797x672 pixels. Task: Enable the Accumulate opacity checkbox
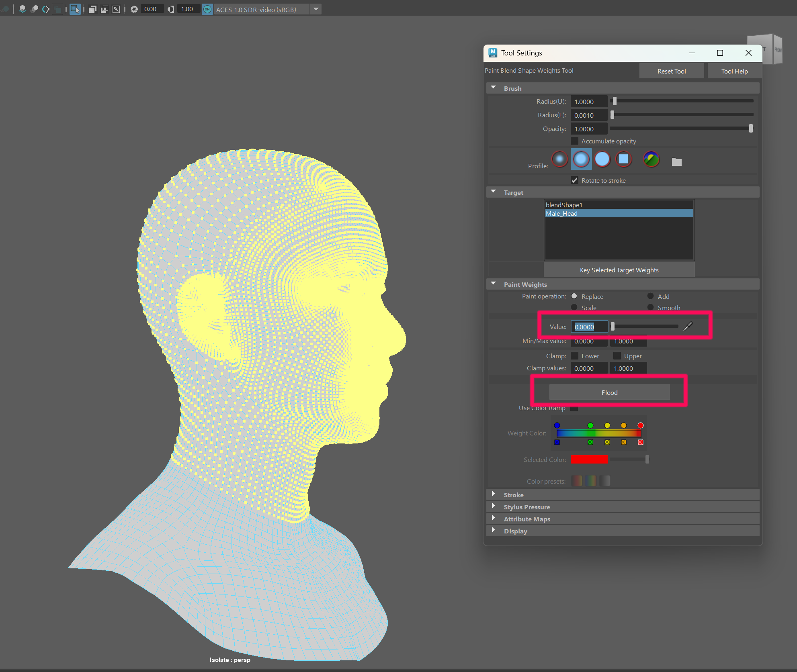[575, 141]
